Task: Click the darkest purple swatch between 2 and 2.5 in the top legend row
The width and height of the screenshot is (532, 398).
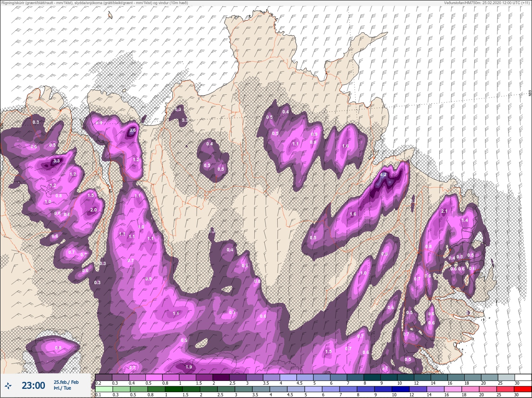Action: (222, 377)
